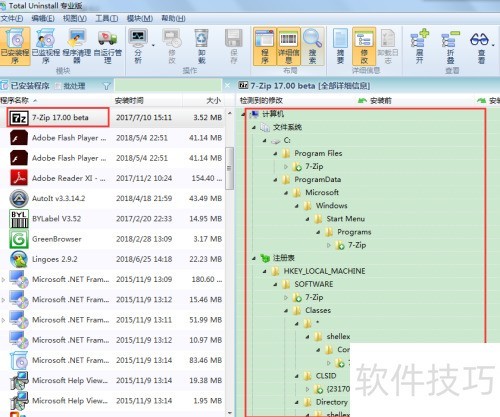
Task: Sort by 安装时间 column header
Action: (129, 100)
